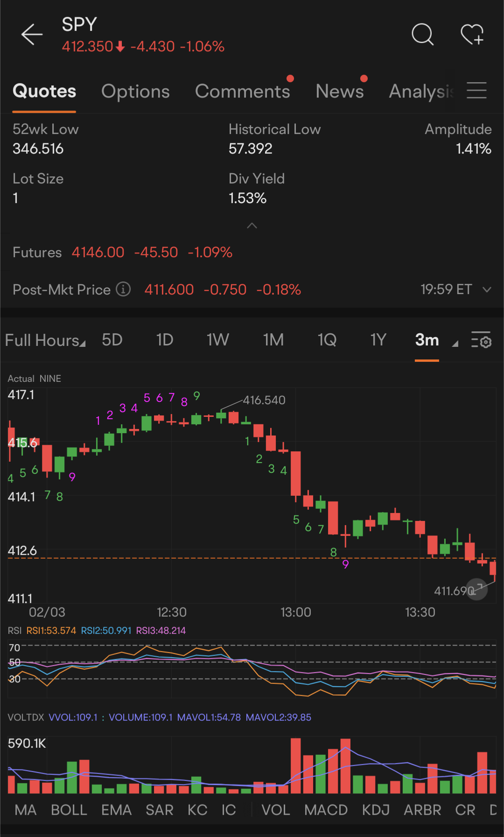Toggle the KC indicator
504x837 pixels.
click(x=197, y=810)
